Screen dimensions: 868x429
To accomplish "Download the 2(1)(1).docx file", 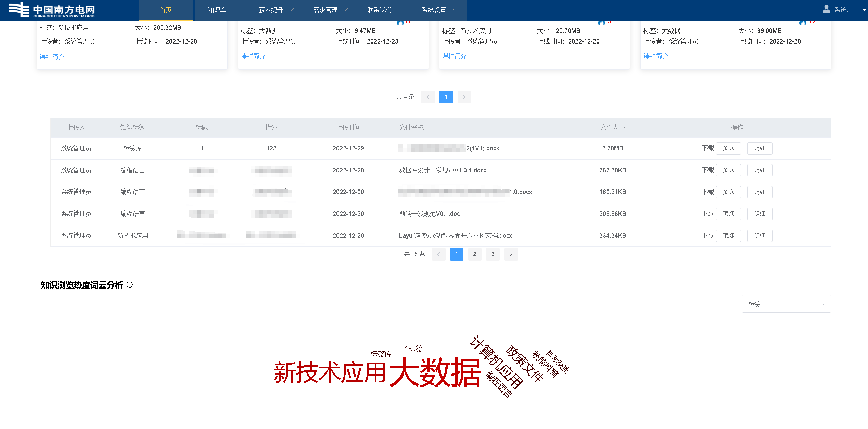I will pos(708,148).
